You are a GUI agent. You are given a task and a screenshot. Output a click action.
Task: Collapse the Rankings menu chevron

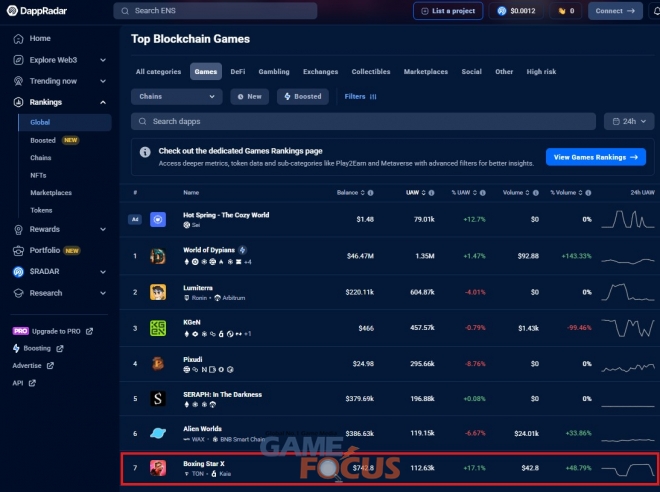click(103, 102)
